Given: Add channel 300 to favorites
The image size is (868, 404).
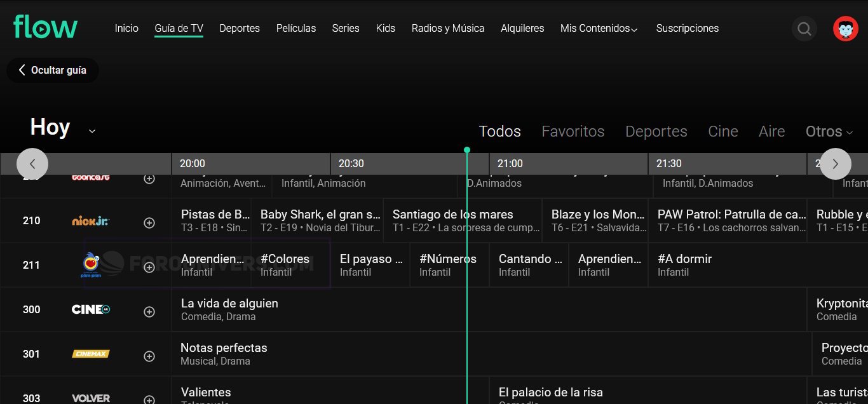Looking at the screenshot, I should coord(149,312).
